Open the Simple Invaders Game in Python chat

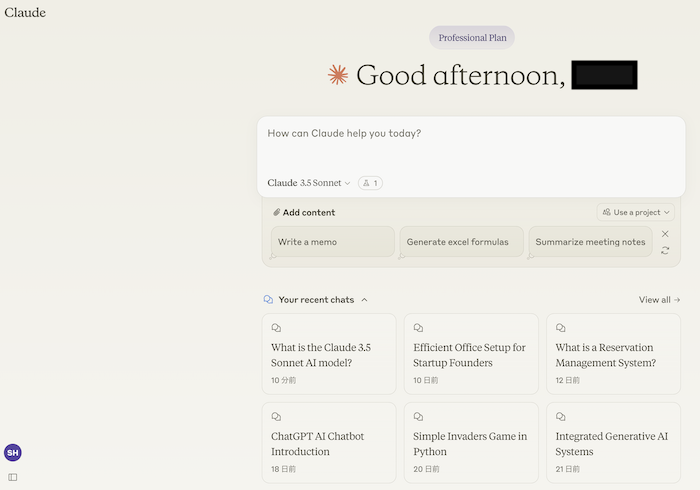point(471,443)
